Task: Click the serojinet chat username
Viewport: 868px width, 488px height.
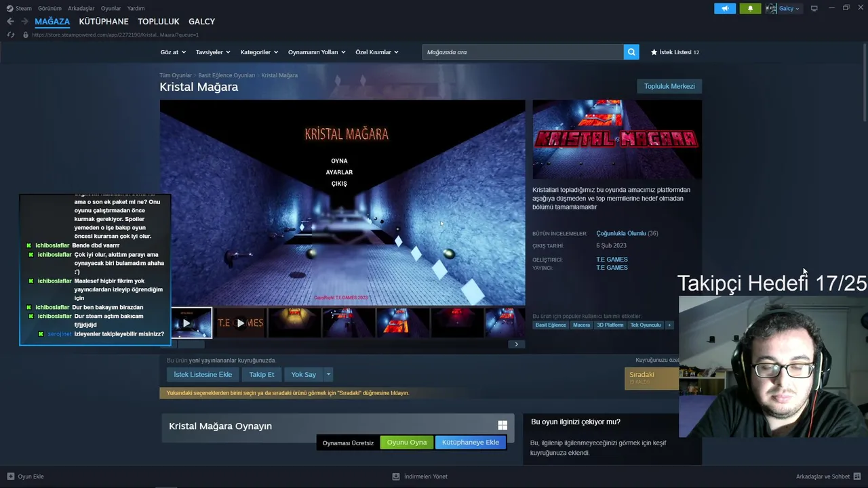Action: click(x=60, y=334)
